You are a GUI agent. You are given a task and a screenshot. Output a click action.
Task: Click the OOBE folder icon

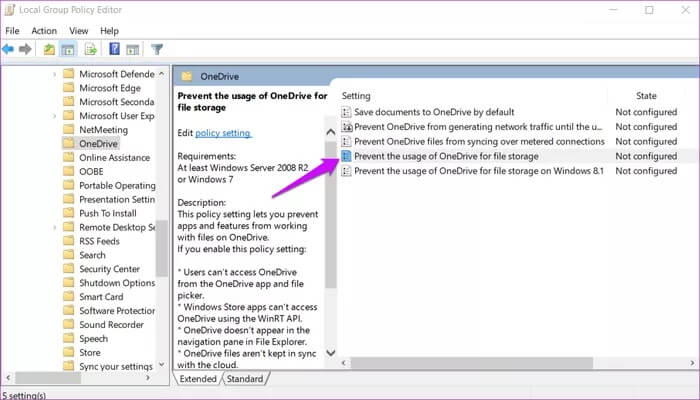click(x=69, y=171)
